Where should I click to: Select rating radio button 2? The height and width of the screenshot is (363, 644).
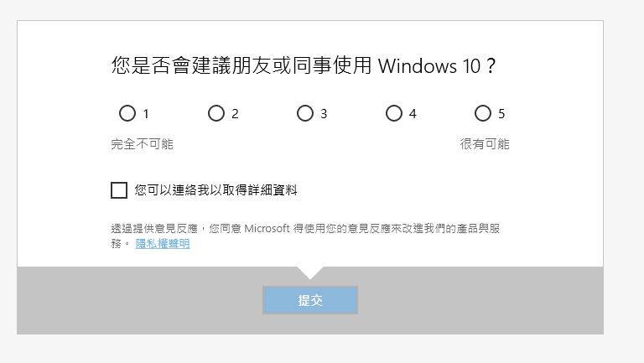tap(216, 113)
